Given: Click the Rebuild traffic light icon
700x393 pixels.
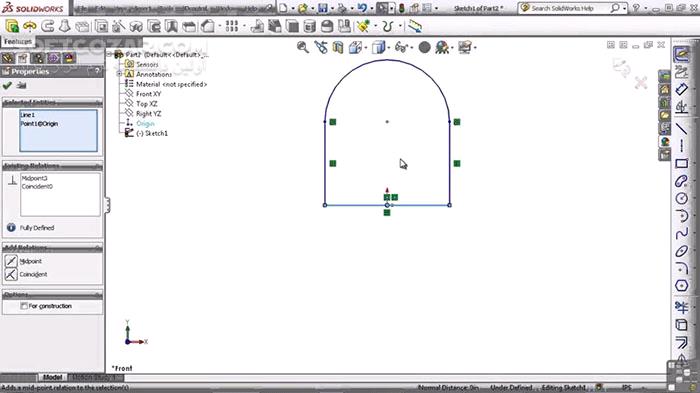Looking at the screenshot, I should (401, 8).
